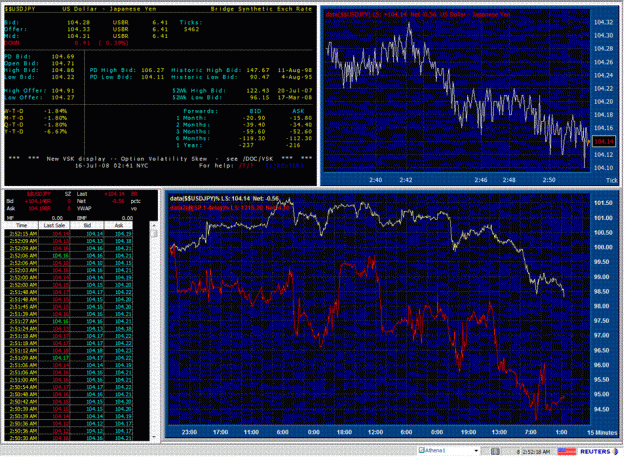Click the 2:46 time label on tick chart
The image size is (625, 457).
[x=481, y=180]
